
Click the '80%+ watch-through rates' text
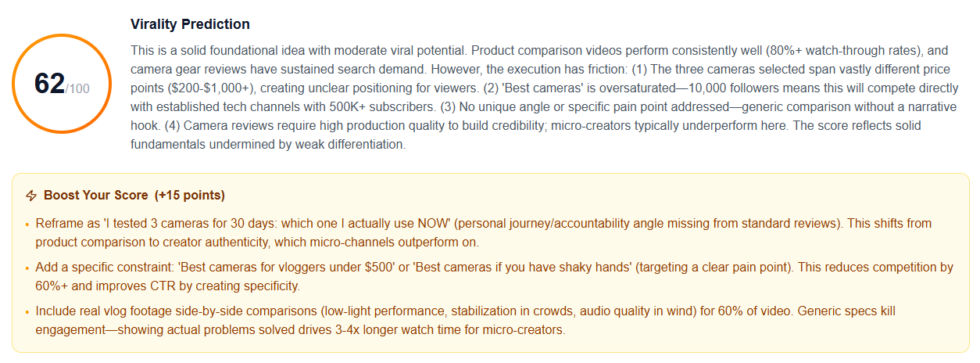(802, 49)
